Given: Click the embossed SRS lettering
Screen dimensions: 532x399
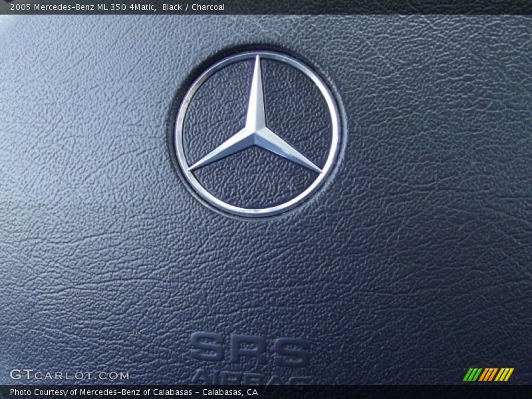Looking at the screenshot, I should 250,349.
